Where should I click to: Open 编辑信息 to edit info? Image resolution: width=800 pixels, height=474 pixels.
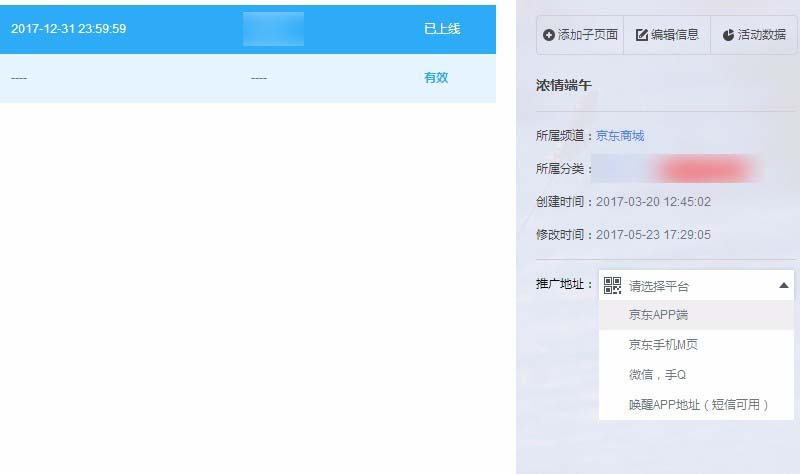pos(667,35)
